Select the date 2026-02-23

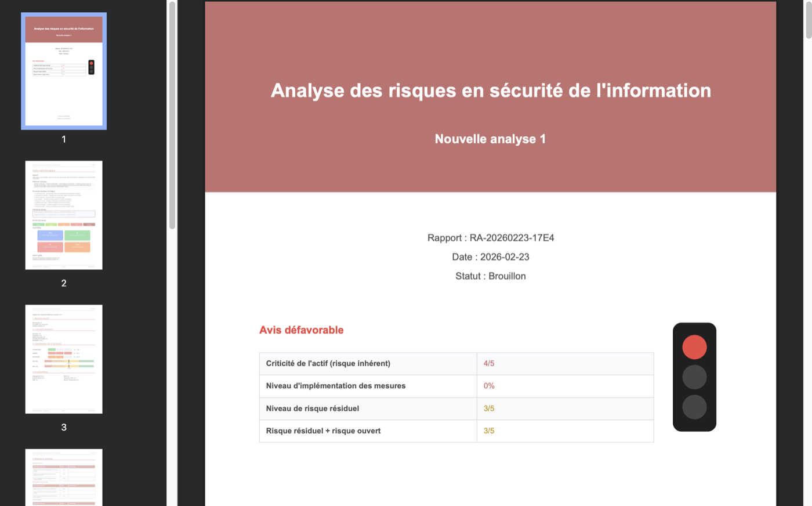490,256
